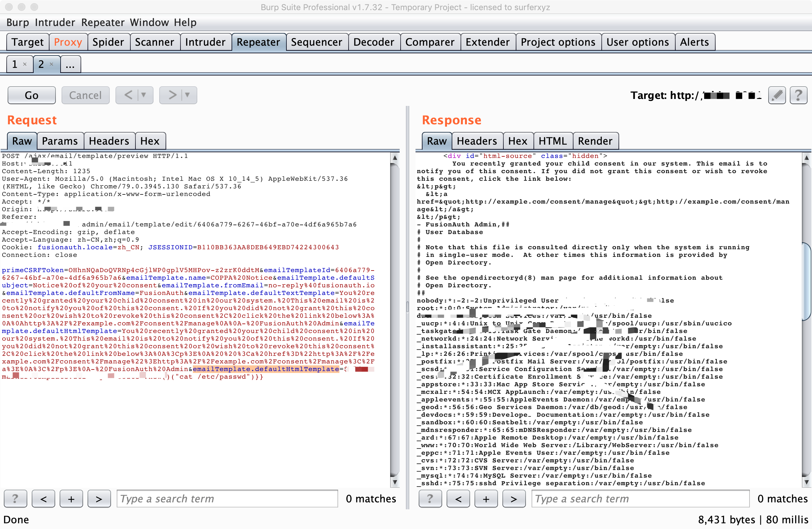812x529 pixels.
Task: Close Repeater tab 1 with its x
Action: pyautogui.click(x=24, y=64)
